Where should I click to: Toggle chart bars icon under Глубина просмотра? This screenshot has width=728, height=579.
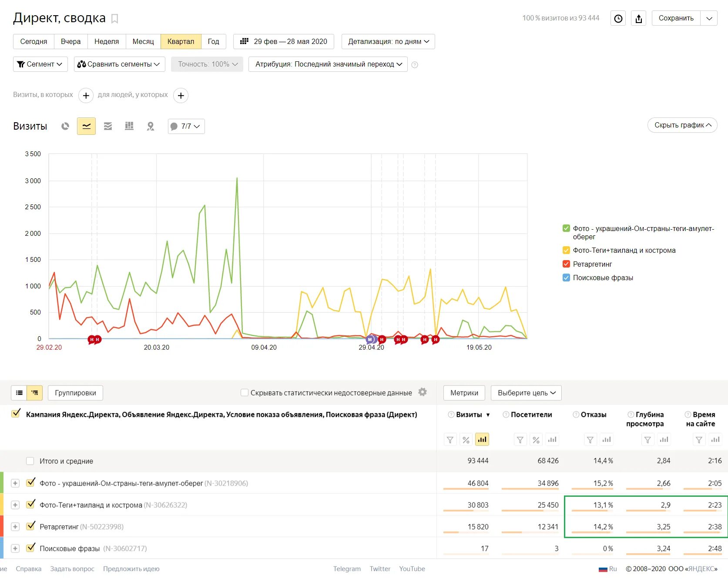click(664, 440)
